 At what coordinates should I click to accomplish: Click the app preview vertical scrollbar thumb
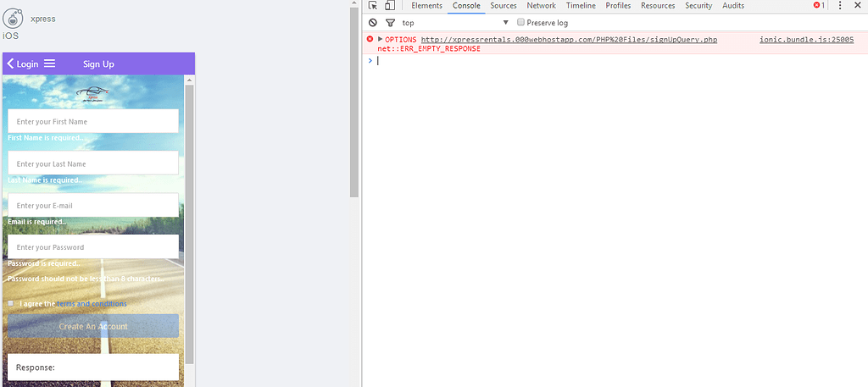click(189, 224)
